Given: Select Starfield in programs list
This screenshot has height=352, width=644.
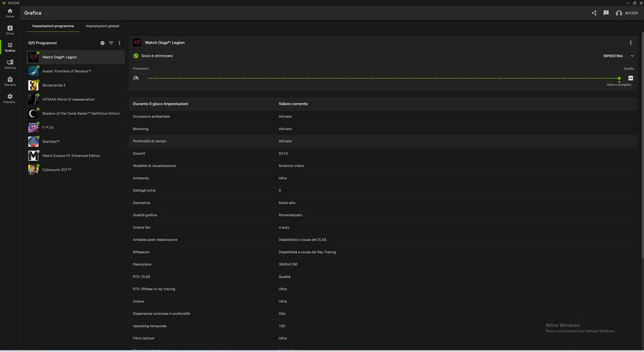Looking at the screenshot, I should [75, 142].
